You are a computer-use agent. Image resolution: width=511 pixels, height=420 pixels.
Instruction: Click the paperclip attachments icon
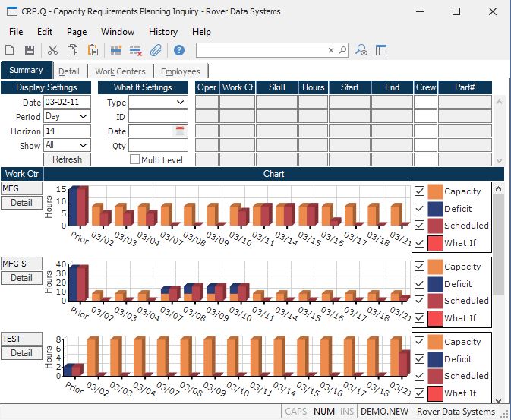point(156,50)
